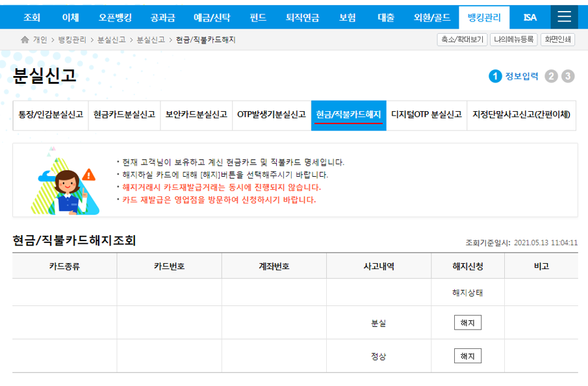588x386 pixels.
Task: Switch to 디지털OTP 분실신고 tab
Action: click(x=426, y=115)
